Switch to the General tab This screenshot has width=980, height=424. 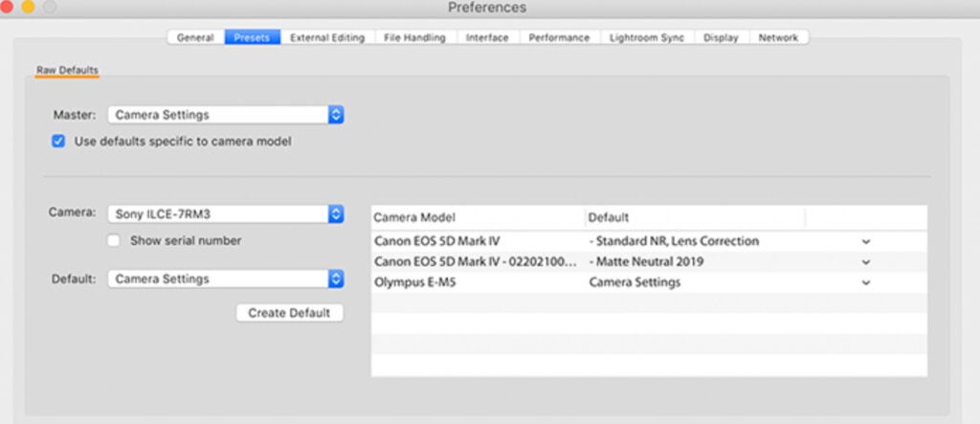[195, 37]
